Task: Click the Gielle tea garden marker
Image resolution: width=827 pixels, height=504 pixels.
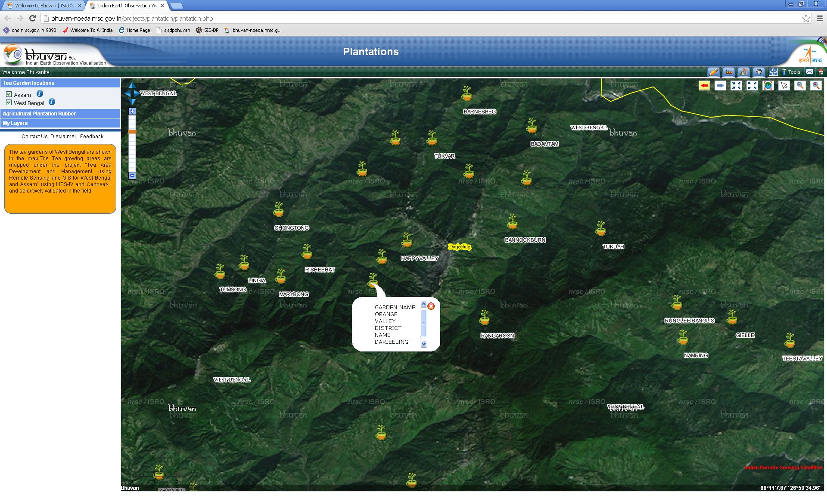Action: [x=732, y=317]
